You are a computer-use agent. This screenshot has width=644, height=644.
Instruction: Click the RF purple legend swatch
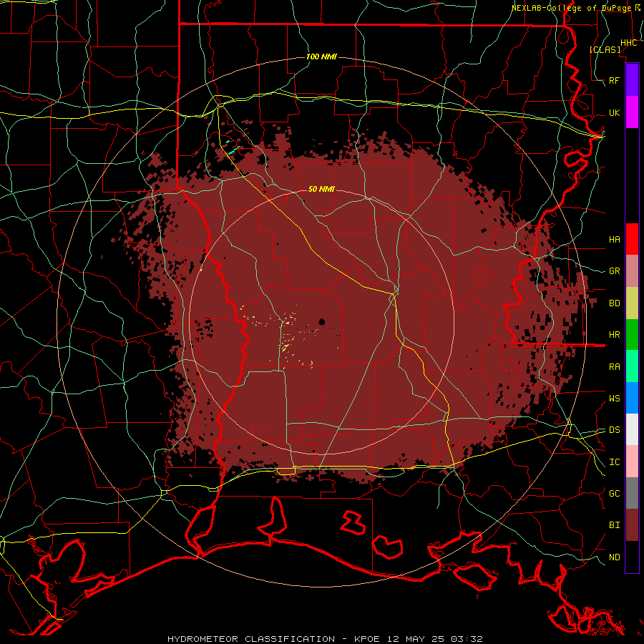pyautogui.click(x=632, y=80)
